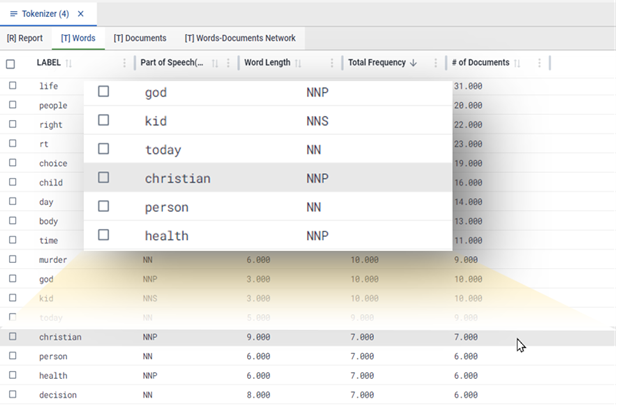Image resolution: width=618 pixels, height=406 pixels.
Task: Click # of Documents sort arrows
Action: pos(517,63)
